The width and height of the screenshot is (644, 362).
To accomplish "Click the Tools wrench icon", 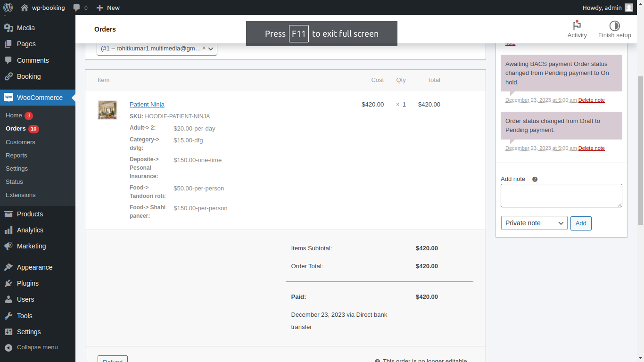I will point(8,316).
